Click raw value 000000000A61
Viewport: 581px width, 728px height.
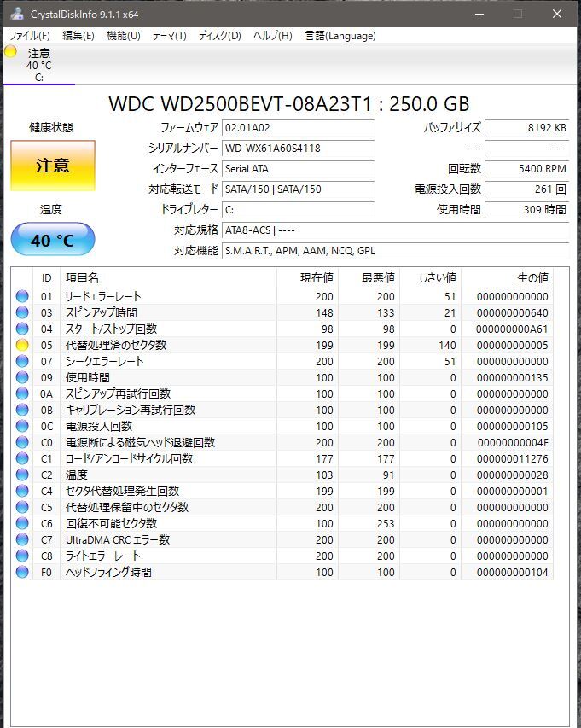512,329
